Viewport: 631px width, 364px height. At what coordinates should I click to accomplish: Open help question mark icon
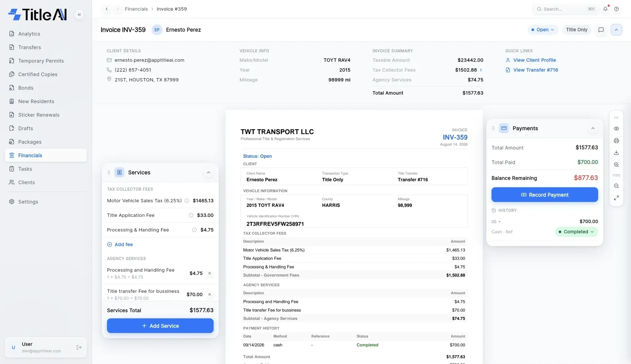pos(616,9)
